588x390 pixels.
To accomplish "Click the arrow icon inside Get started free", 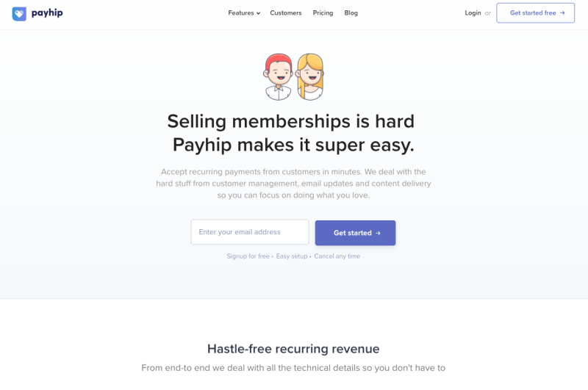I will [x=562, y=12].
